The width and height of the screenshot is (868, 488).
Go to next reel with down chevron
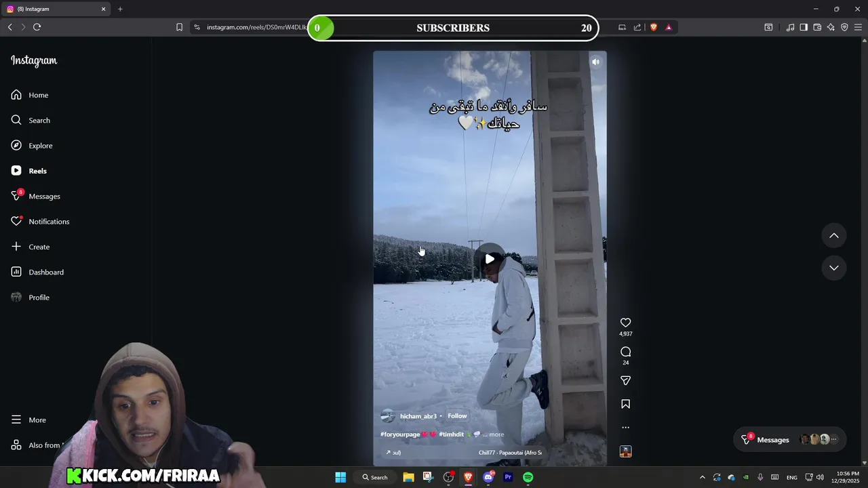click(834, 268)
